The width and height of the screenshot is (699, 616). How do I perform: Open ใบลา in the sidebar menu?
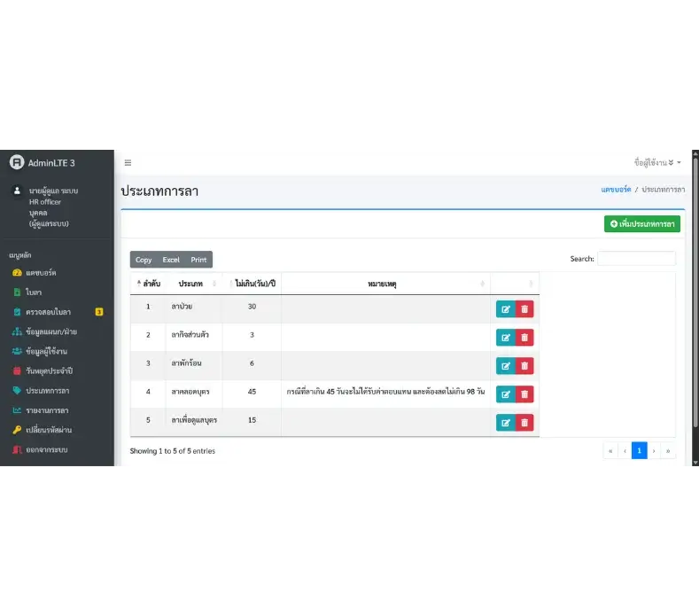34,292
